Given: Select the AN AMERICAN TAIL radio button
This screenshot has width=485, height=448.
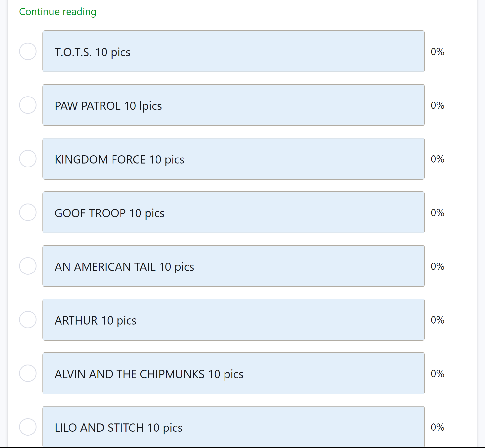Looking at the screenshot, I should point(28,266).
